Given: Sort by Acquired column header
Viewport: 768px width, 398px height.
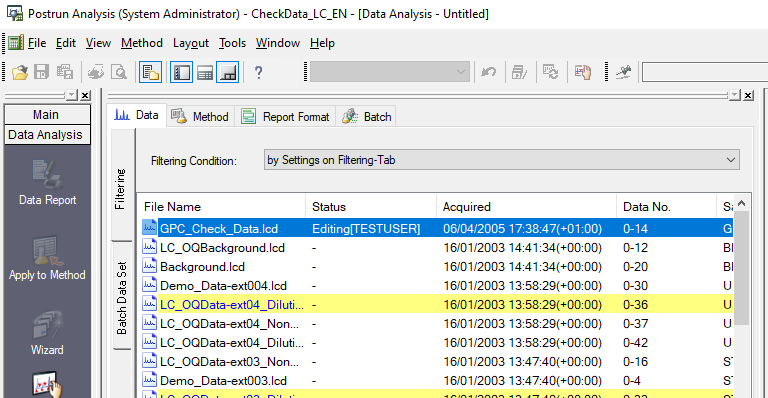Looking at the screenshot, I should [526, 207].
